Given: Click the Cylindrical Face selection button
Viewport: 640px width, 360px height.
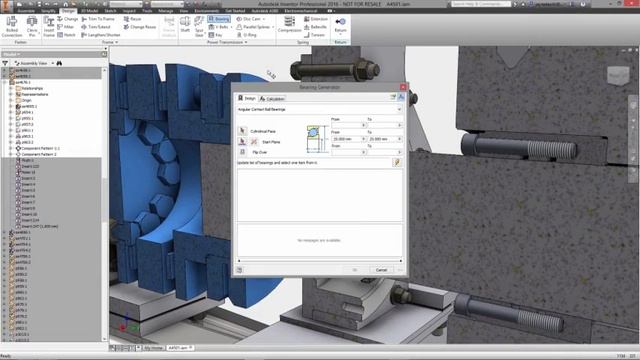Looking at the screenshot, I should (x=242, y=131).
